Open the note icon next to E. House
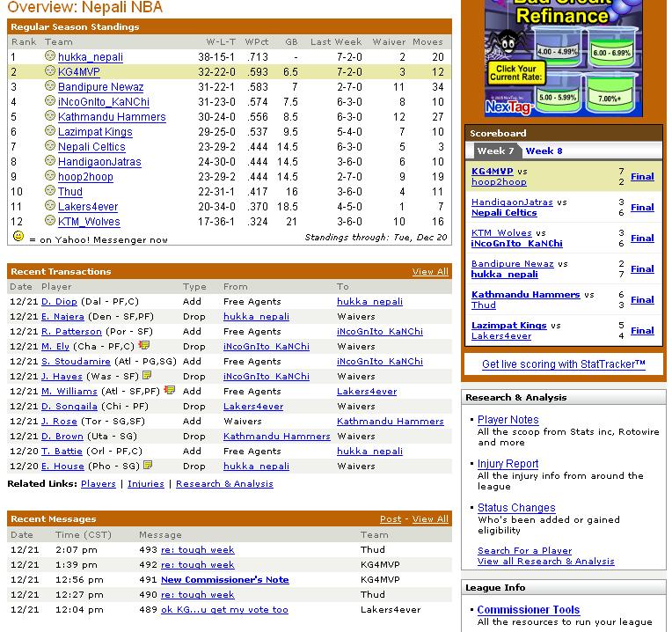The width and height of the screenshot is (672, 632). click(148, 465)
